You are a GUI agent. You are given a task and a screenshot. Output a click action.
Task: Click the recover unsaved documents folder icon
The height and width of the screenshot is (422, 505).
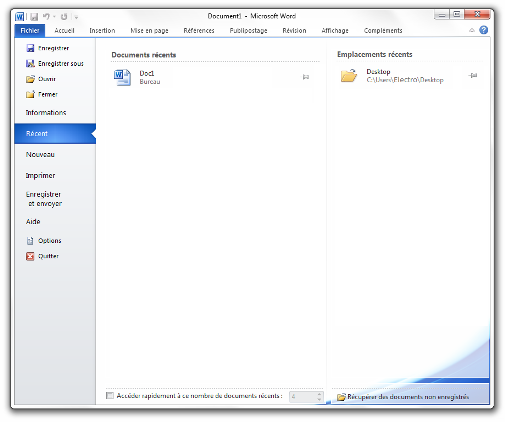click(x=341, y=397)
